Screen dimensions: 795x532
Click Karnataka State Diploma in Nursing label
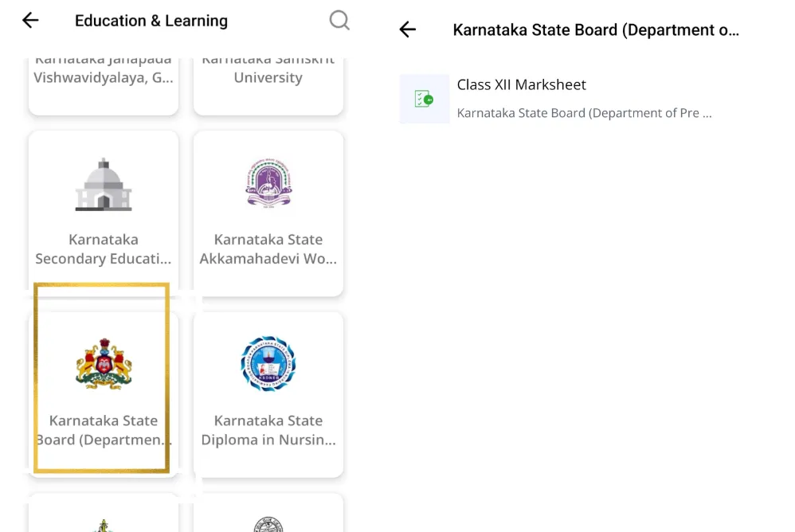pos(268,430)
